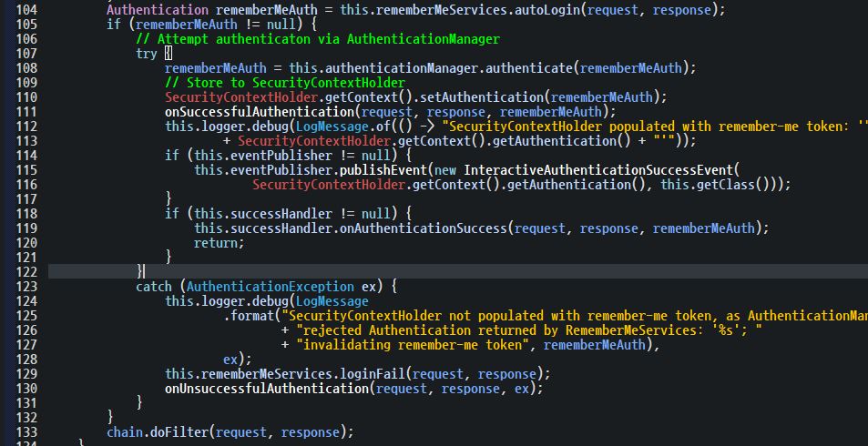Click the 'Store to SecurityContextHolder' comment
This screenshot has height=446, width=868.
click(285, 83)
